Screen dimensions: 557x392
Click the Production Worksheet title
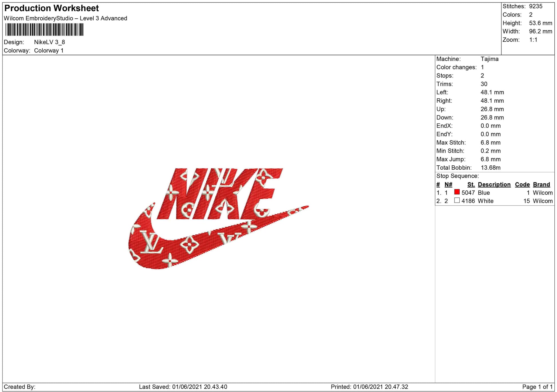tap(52, 8)
